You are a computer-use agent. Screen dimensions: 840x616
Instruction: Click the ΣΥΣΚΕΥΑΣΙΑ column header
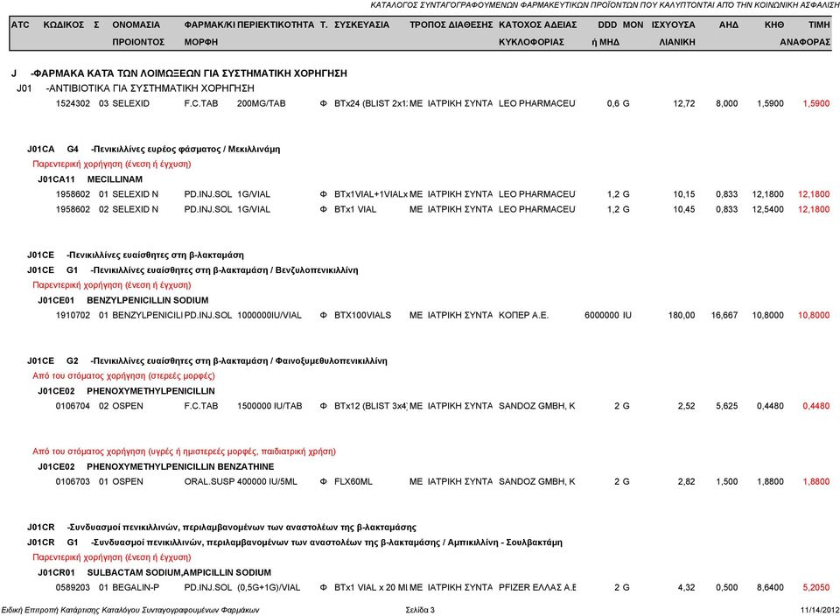point(361,24)
